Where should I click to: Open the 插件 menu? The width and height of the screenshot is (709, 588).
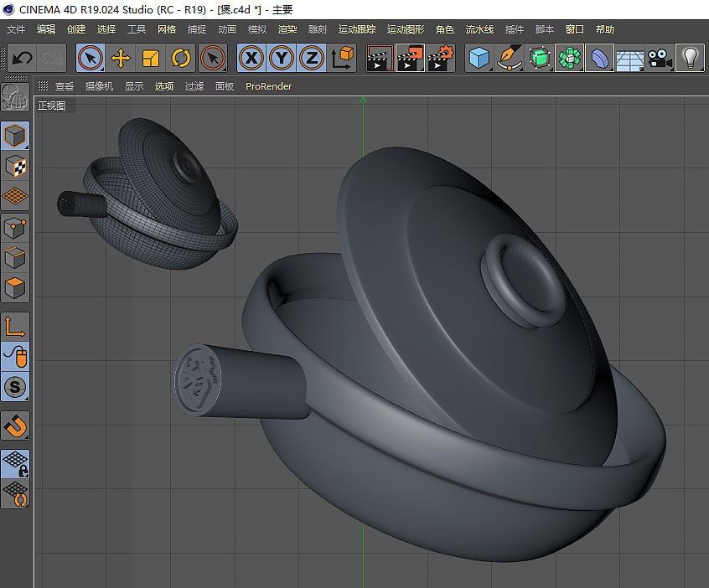click(514, 29)
